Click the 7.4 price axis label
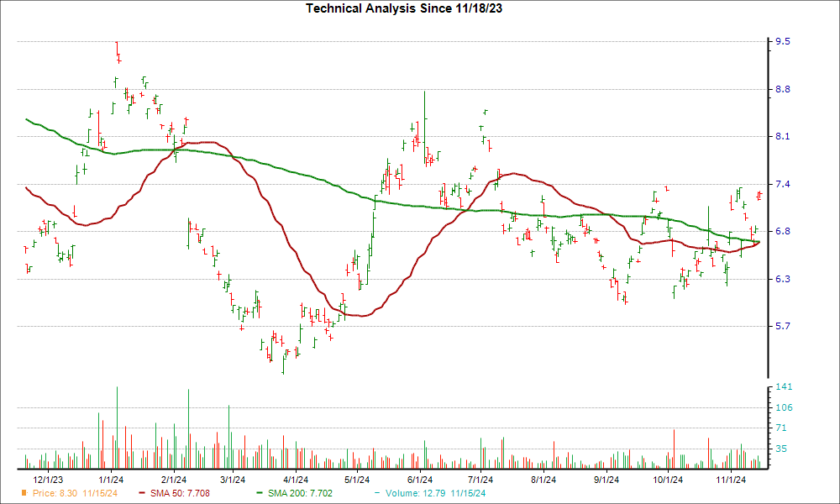 tap(783, 184)
